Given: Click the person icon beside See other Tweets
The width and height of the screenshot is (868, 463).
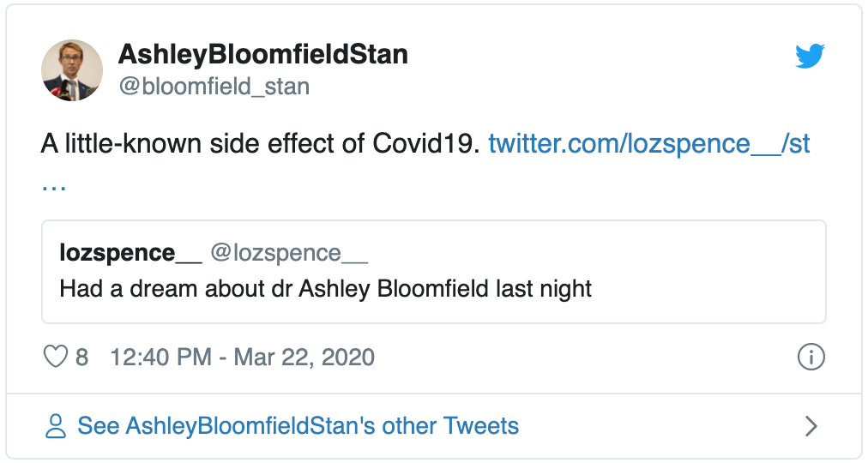Looking at the screenshot, I should point(56,426).
